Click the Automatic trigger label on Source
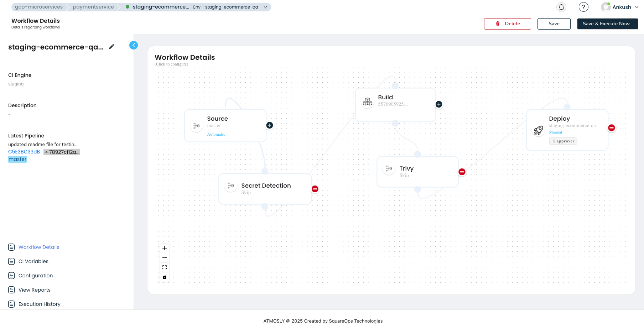The image size is (644, 329). (216, 134)
